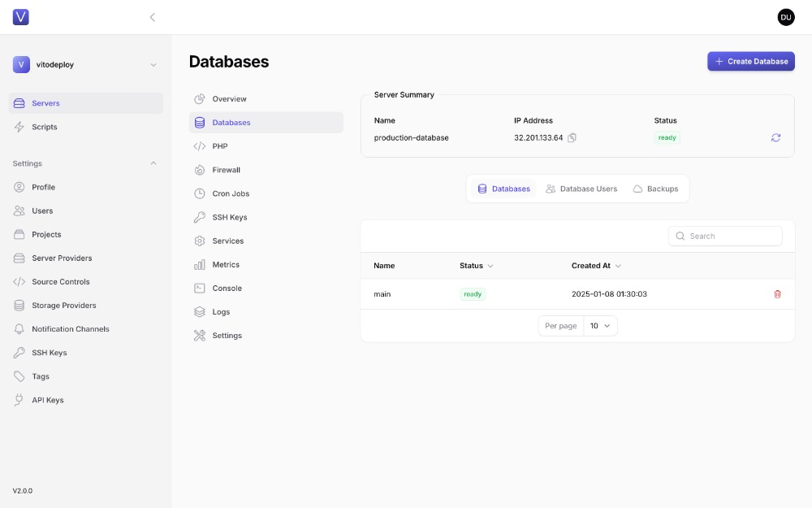The height and width of the screenshot is (508, 812).
Task: Click the Storage Providers icon
Action: pyautogui.click(x=19, y=306)
